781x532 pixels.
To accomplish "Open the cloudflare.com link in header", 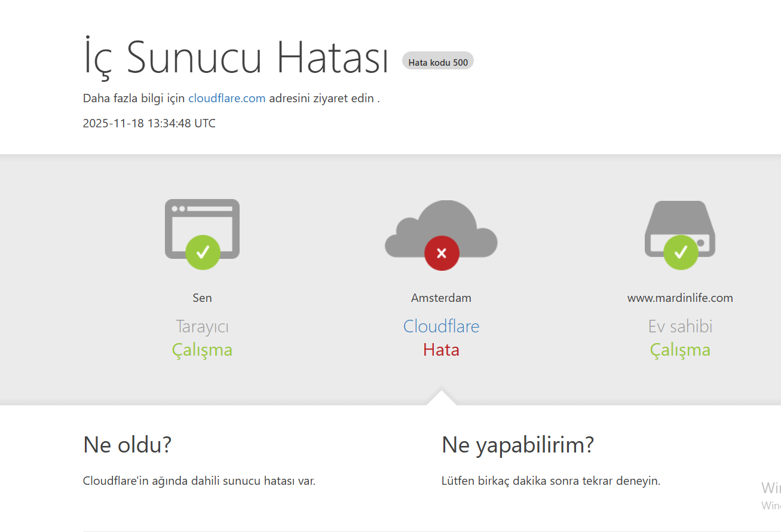I will (x=226, y=99).
